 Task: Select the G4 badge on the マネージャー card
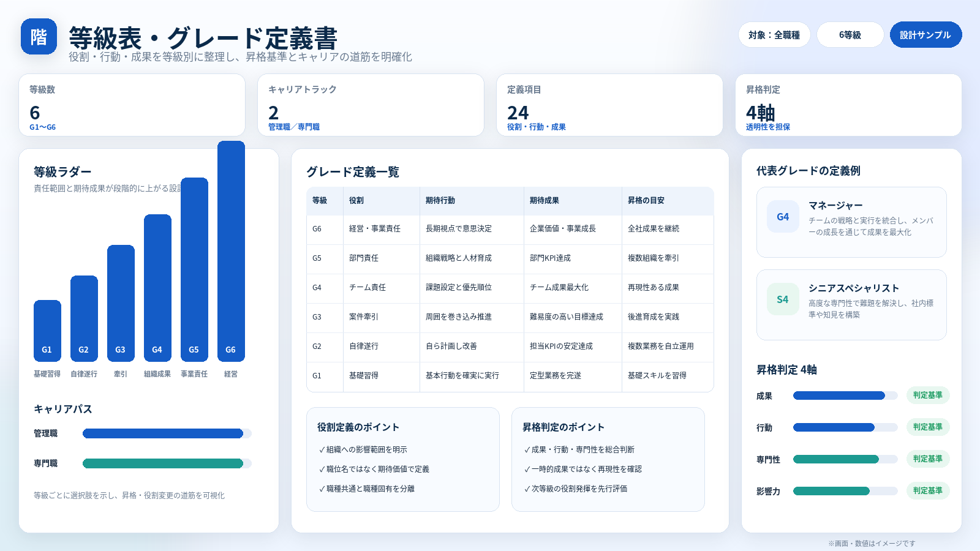click(x=783, y=217)
